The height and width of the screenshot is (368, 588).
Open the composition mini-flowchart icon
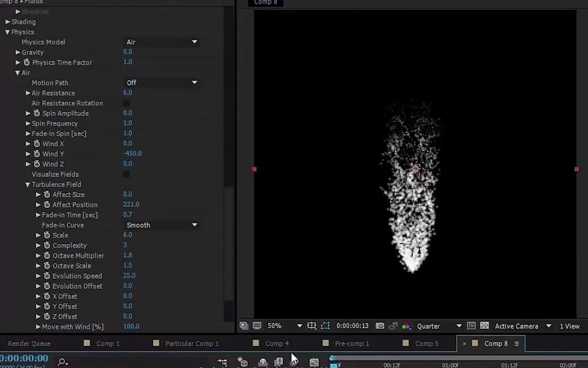(222, 362)
